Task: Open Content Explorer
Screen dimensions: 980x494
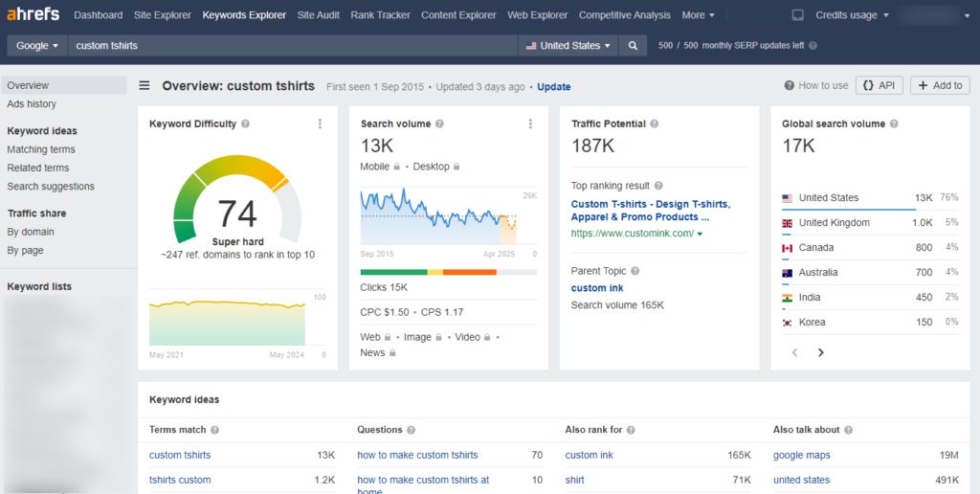Action: pyautogui.click(x=458, y=15)
